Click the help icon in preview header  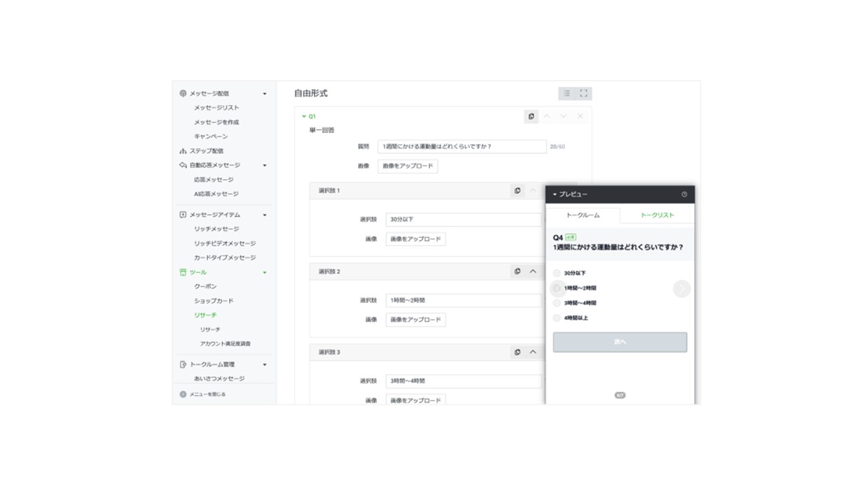684,195
